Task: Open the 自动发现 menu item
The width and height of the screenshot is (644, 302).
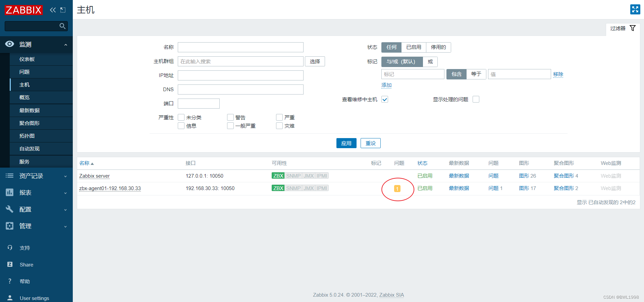Action: 41,148
